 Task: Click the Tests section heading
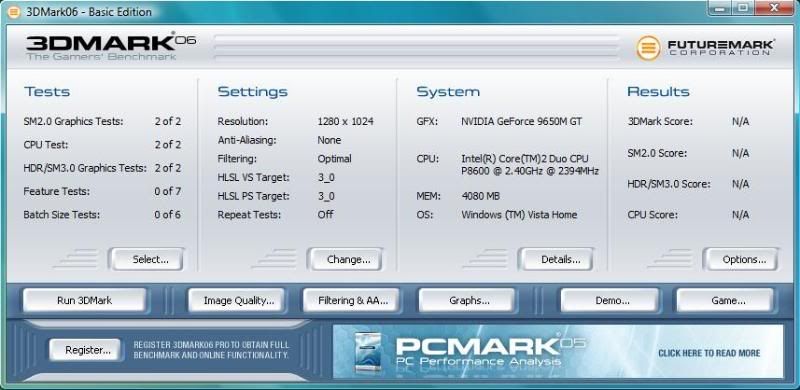47,92
